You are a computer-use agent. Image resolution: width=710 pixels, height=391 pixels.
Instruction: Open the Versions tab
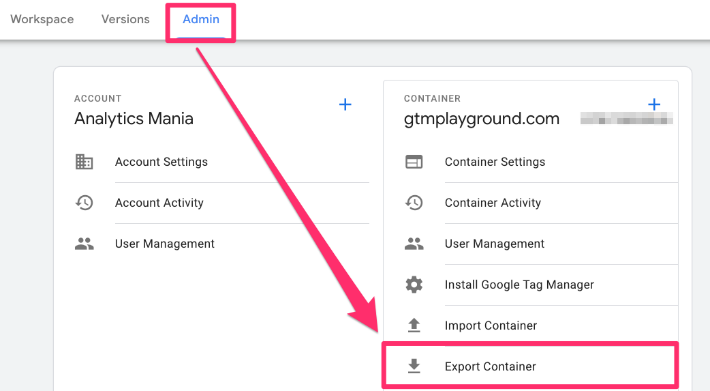[125, 19]
